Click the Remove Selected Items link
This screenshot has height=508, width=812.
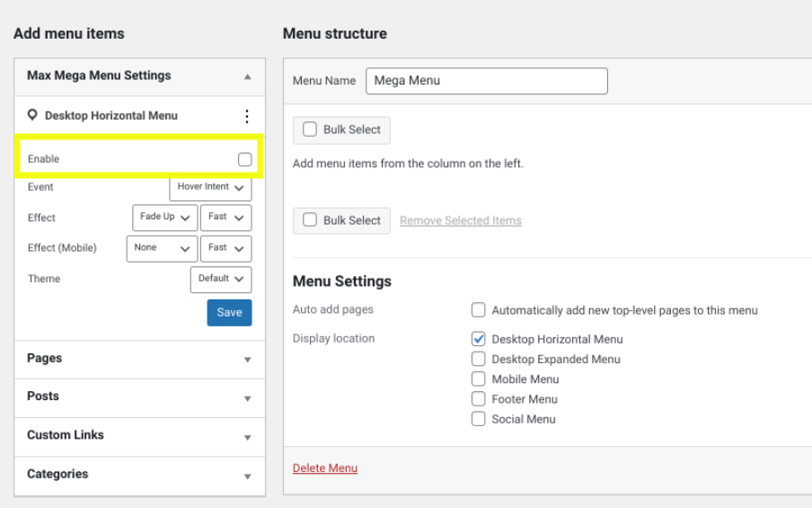pyautogui.click(x=461, y=220)
